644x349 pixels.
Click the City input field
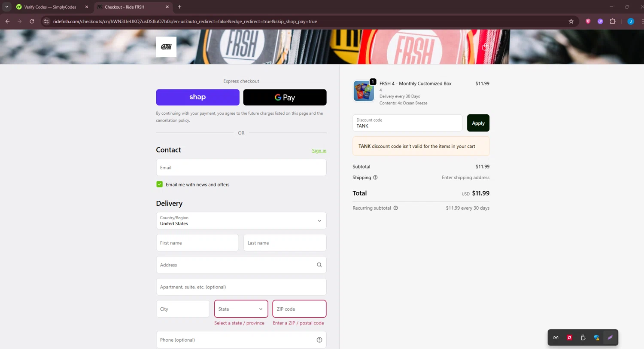coord(183,309)
